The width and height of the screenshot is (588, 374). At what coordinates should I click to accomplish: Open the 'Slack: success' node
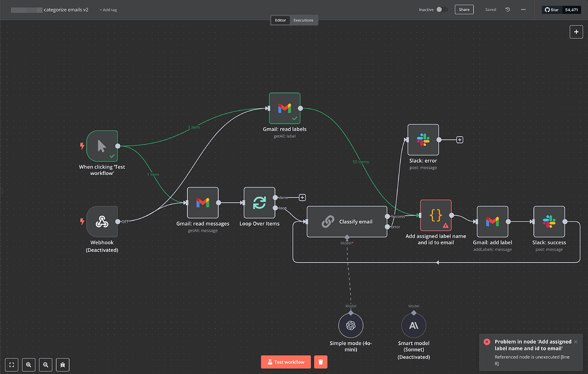549,221
